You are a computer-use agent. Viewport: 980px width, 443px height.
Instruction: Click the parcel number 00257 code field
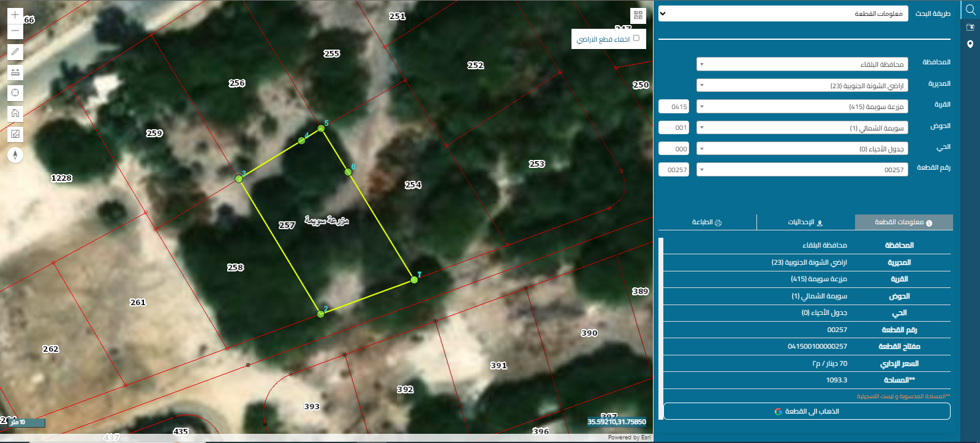click(674, 170)
